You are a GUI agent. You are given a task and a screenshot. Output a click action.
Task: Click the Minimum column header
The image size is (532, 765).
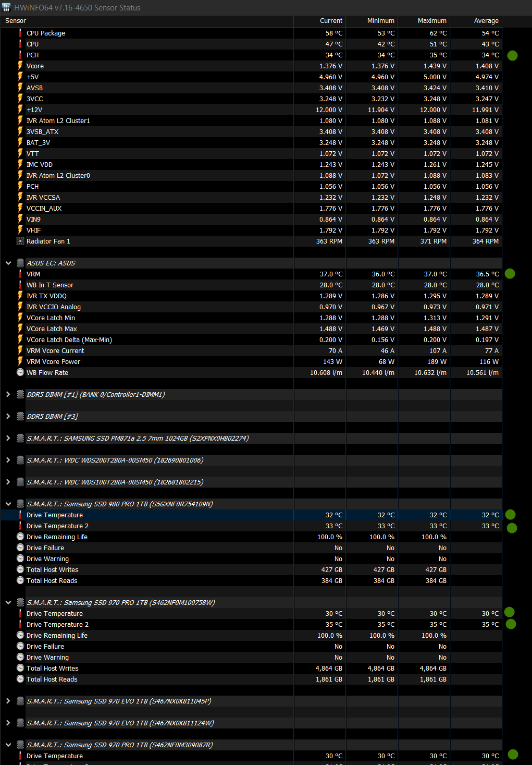point(372,21)
